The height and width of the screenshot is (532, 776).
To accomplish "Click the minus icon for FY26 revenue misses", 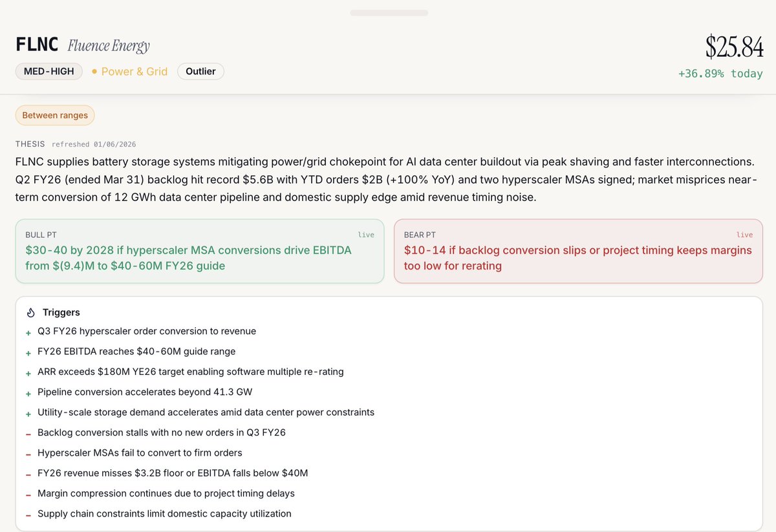I will [x=28, y=474].
